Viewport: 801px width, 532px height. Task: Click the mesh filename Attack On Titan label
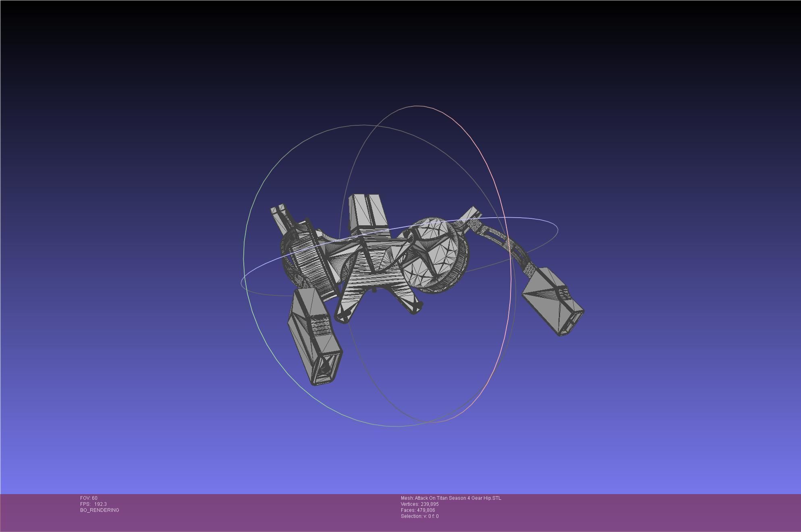451,498
